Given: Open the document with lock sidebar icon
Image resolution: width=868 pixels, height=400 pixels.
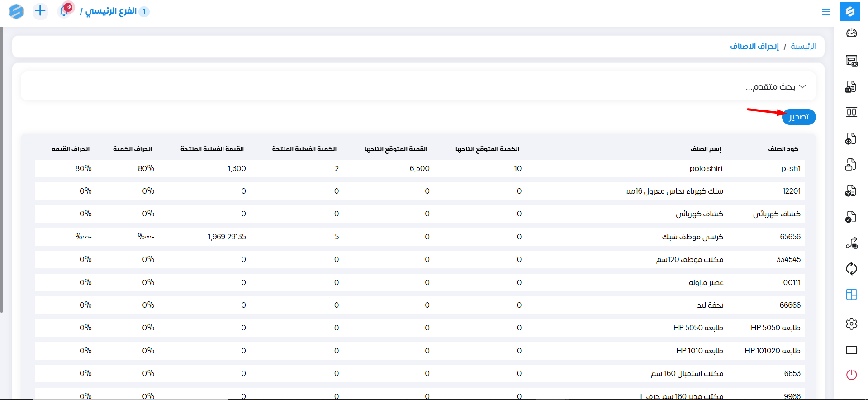Looking at the screenshot, I should tap(851, 164).
